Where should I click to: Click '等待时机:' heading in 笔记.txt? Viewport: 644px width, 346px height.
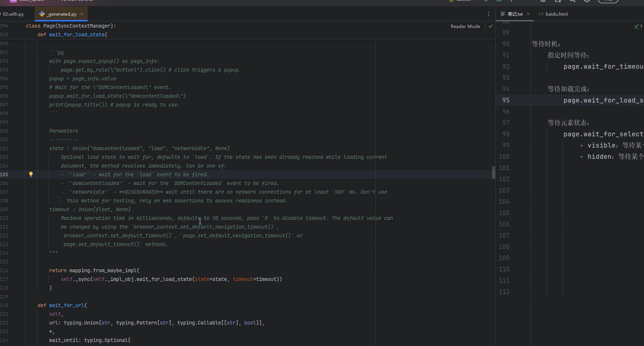546,44
